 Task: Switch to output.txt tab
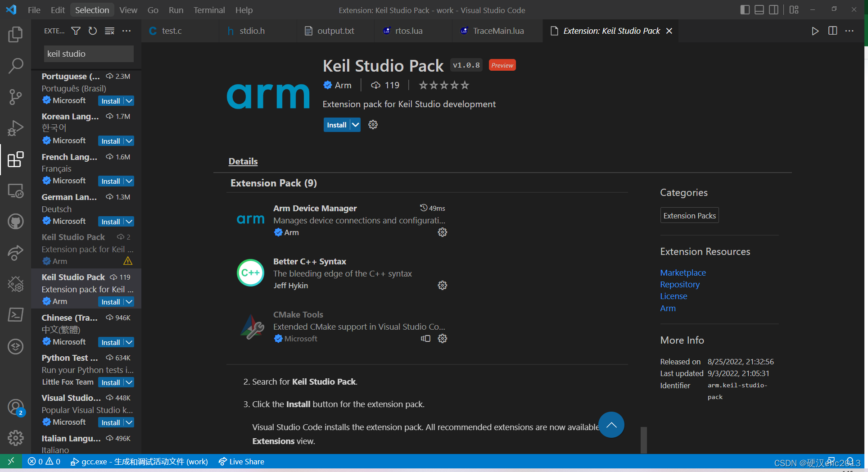335,31
